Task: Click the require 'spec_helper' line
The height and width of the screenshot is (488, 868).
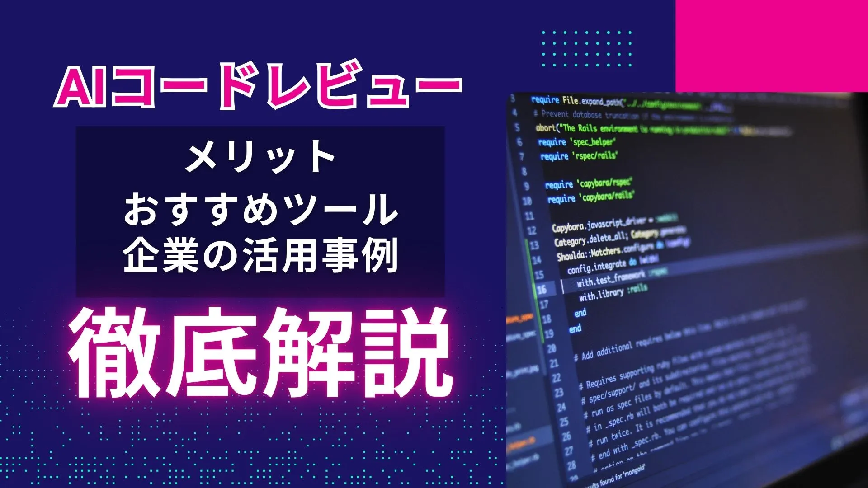Action: [x=576, y=143]
